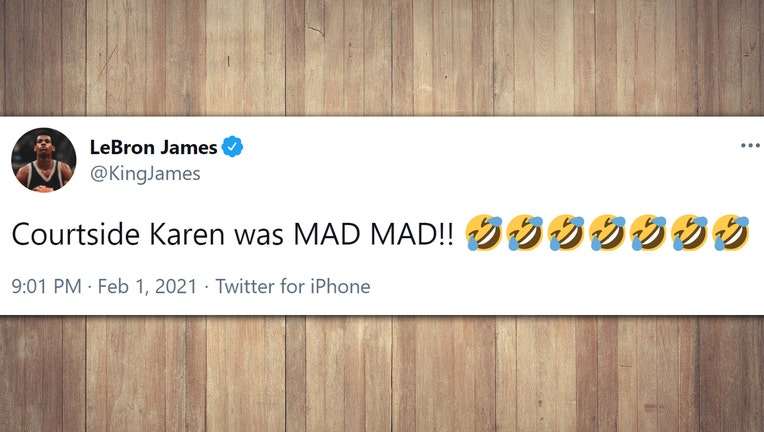Click the fifth rolling-laughing emoji
The image size is (764, 432).
pyautogui.click(x=648, y=233)
